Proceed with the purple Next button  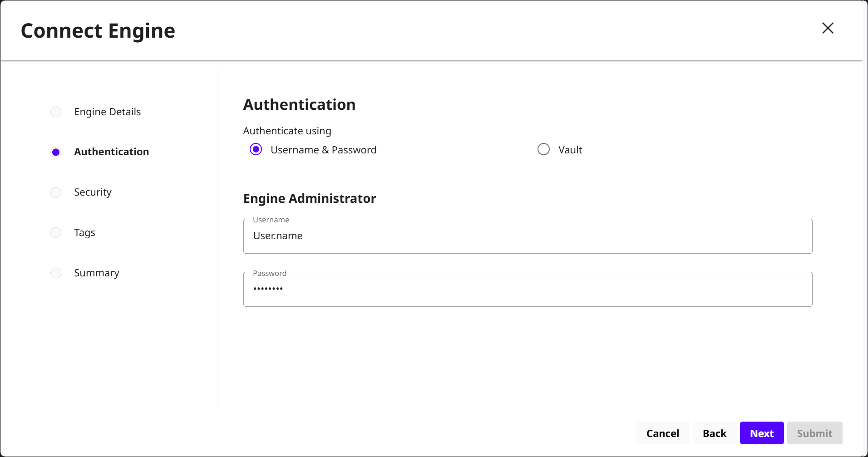pyautogui.click(x=761, y=433)
